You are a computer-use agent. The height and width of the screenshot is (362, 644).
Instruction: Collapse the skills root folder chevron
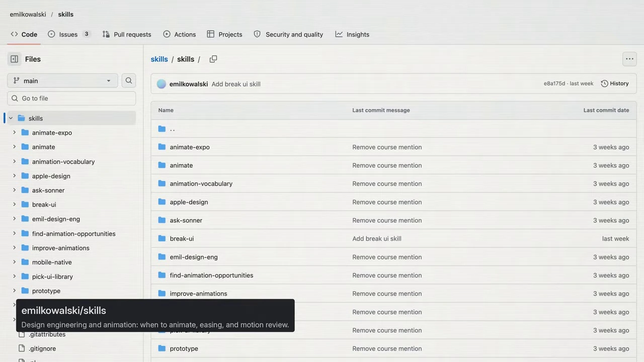(x=11, y=118)
